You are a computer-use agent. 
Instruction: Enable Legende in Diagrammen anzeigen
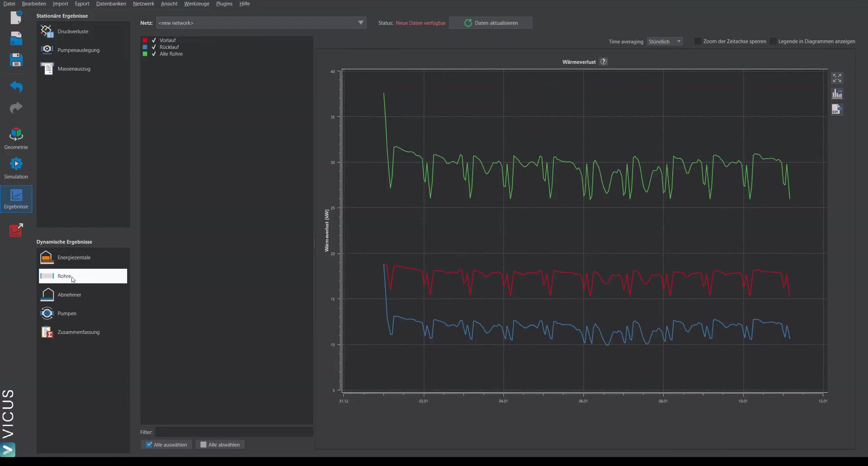(773, 41)
